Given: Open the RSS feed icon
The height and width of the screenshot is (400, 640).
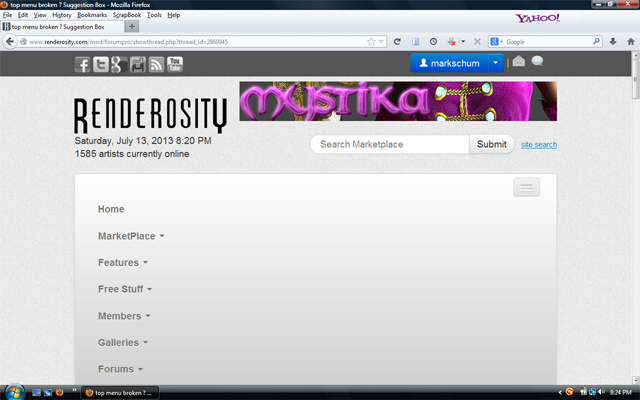Looking at the screenshot, I should [156, 64].
